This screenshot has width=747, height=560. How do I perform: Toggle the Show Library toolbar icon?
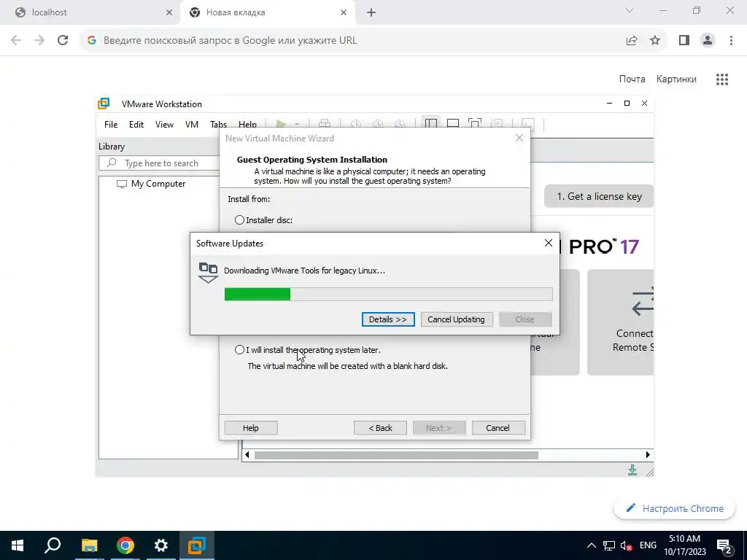(430, 124)
